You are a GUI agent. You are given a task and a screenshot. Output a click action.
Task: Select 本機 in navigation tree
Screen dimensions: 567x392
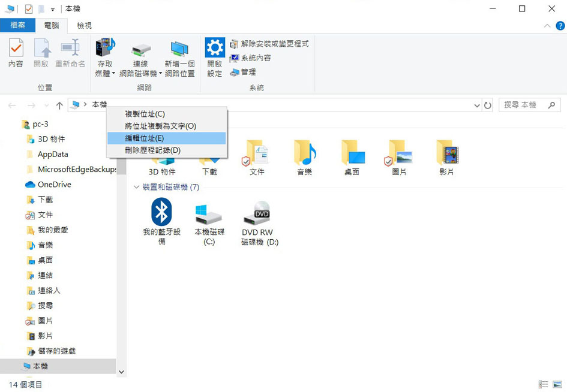58,366
